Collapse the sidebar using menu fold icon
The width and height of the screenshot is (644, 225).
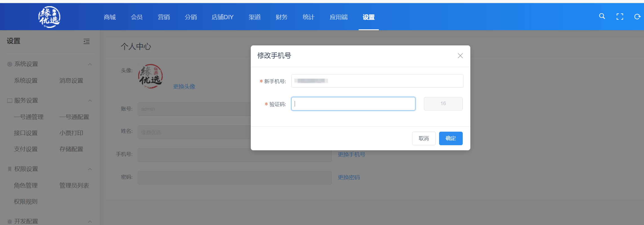(86, 41)
